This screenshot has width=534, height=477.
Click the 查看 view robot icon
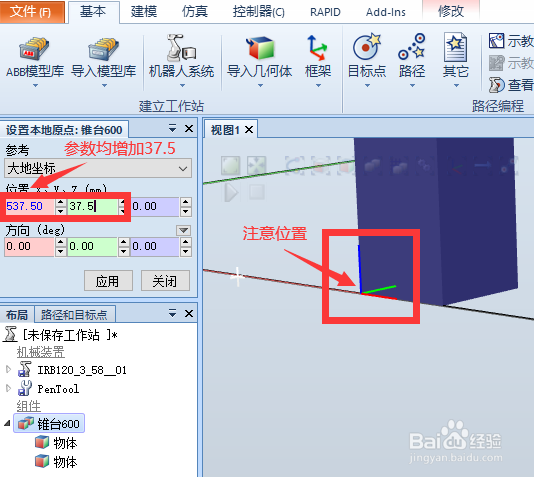pyautogui.click(x=497, y=84)
